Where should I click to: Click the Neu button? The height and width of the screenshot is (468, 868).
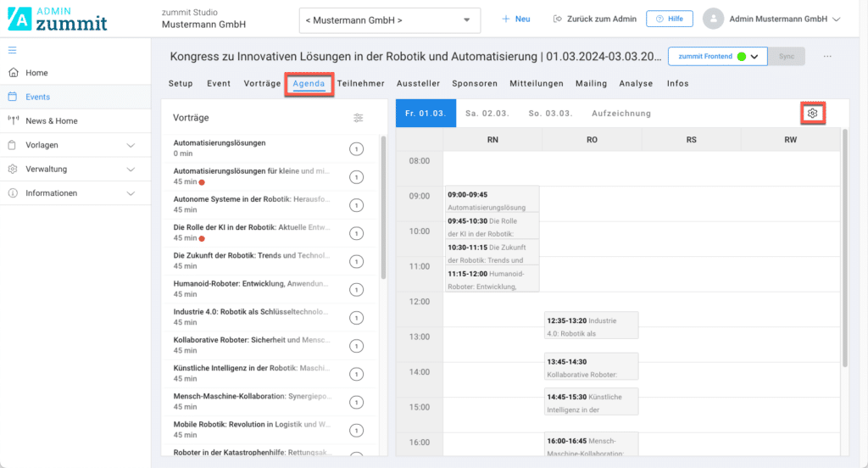click(515, 19)
